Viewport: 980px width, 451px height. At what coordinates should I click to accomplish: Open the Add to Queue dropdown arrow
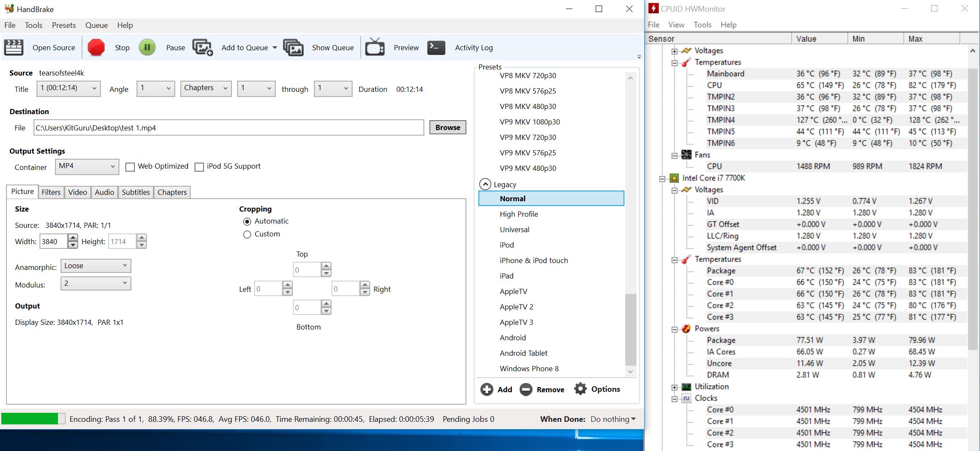click(275, 48)
